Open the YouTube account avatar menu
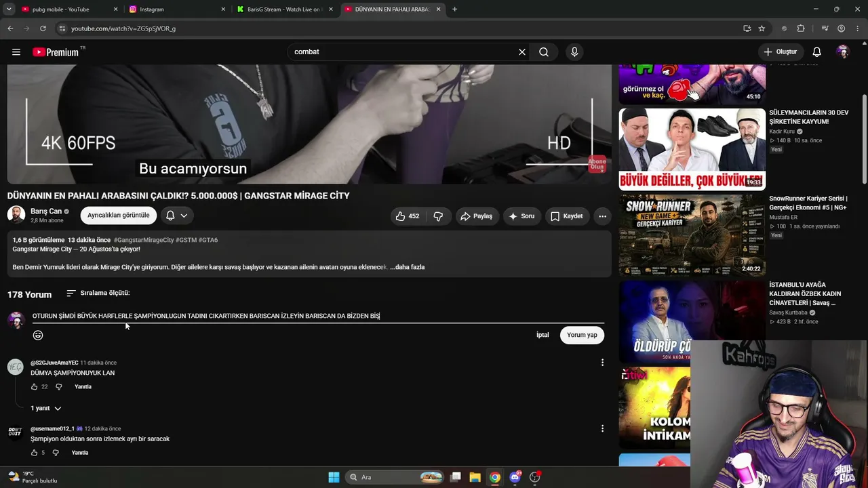Image resolution: width=868 pixels, height=488 pixels. (843, 52)
